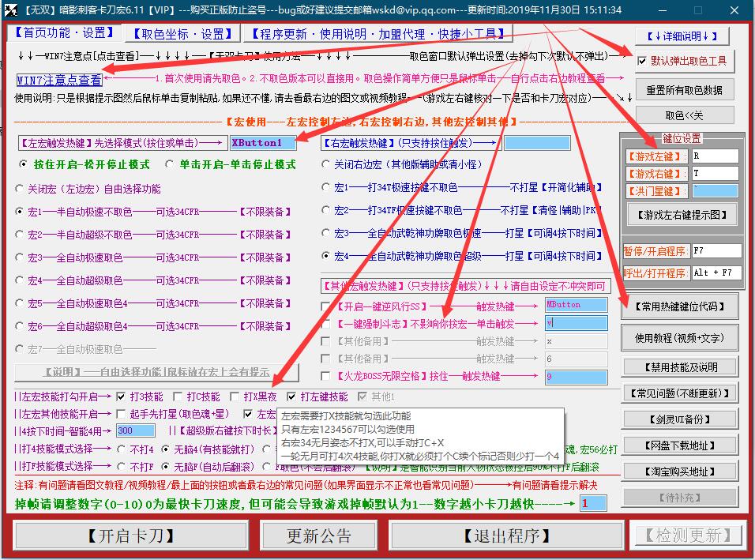Screen dimensions: 755x560
Task: Open the 游戏左右键提示图 button
Action: tap(682, 214)
